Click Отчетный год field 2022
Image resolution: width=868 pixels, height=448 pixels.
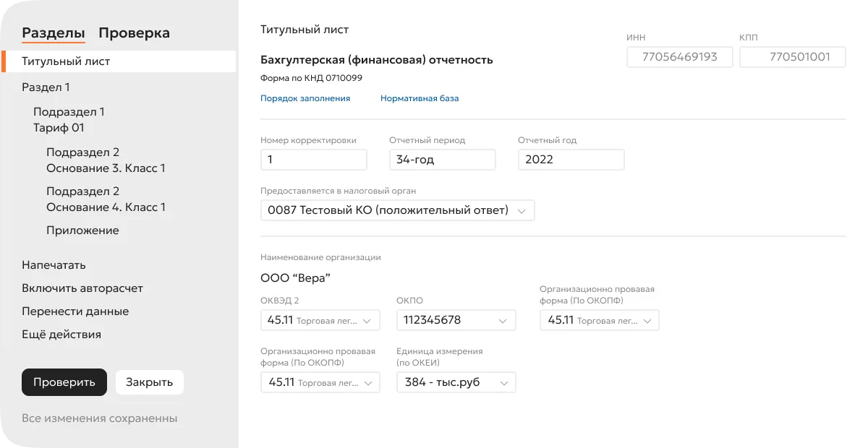pos(571,160)
